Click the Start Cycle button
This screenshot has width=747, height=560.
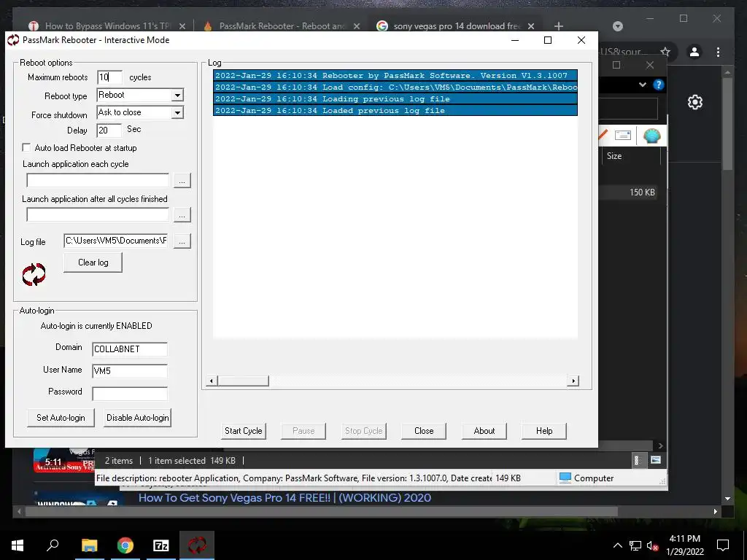coord(244,431)
